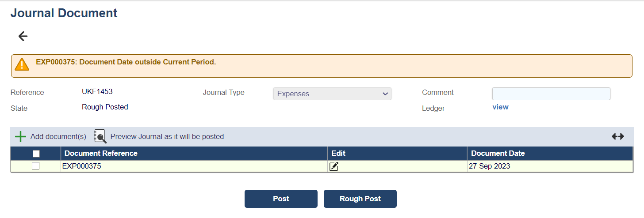Screen dimensions: 644x218
Task: Edit document EXP000375 via pencil icon
Action: (x=334, y=166)
